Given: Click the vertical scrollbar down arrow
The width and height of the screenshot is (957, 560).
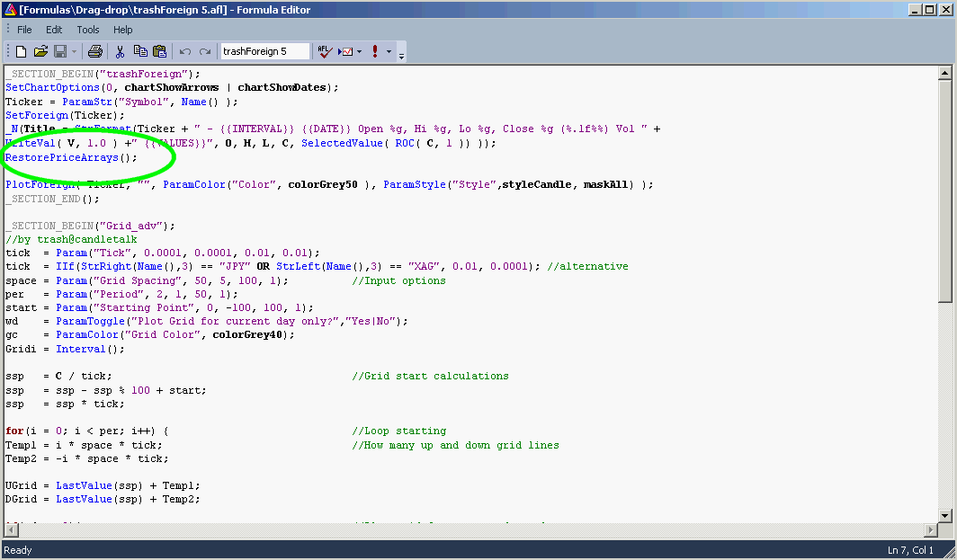Looking at the screenshot, I should pos(944,515).
